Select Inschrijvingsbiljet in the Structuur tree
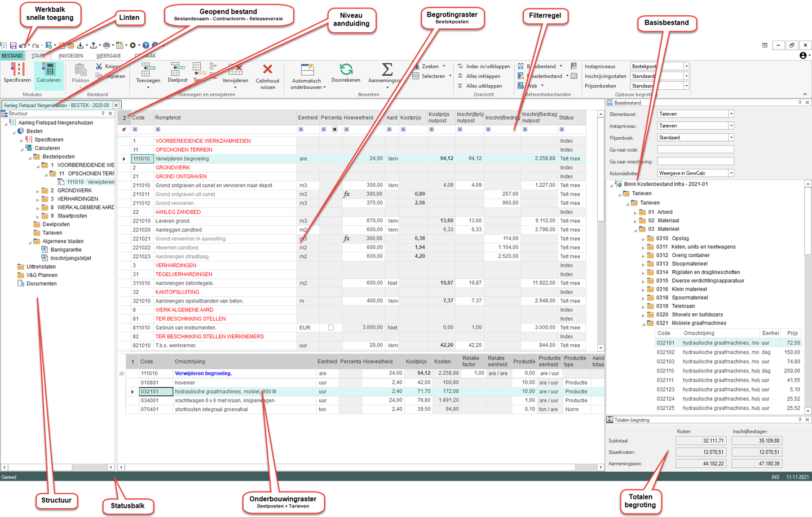812x517 pixels. click(x=70, y=258)
